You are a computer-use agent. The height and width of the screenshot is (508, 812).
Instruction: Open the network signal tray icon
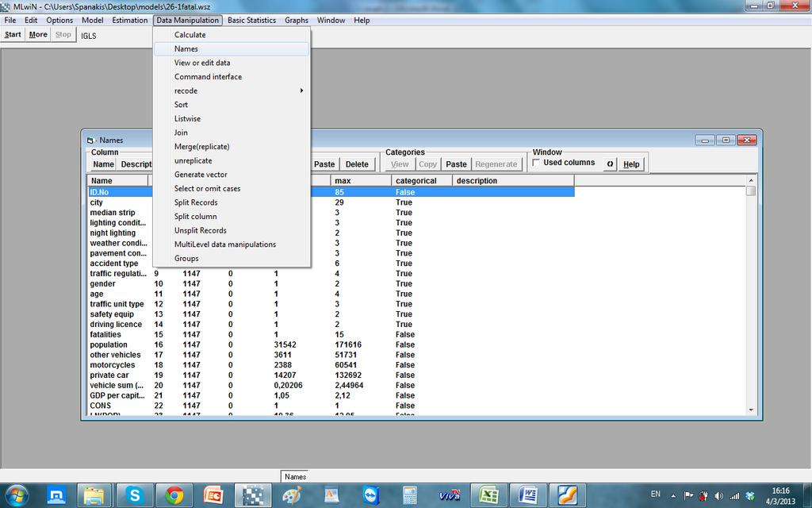pos(734,495)
